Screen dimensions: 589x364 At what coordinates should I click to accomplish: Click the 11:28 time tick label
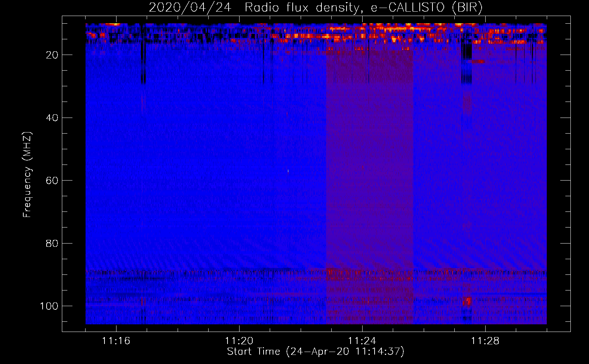coord(485,341)
